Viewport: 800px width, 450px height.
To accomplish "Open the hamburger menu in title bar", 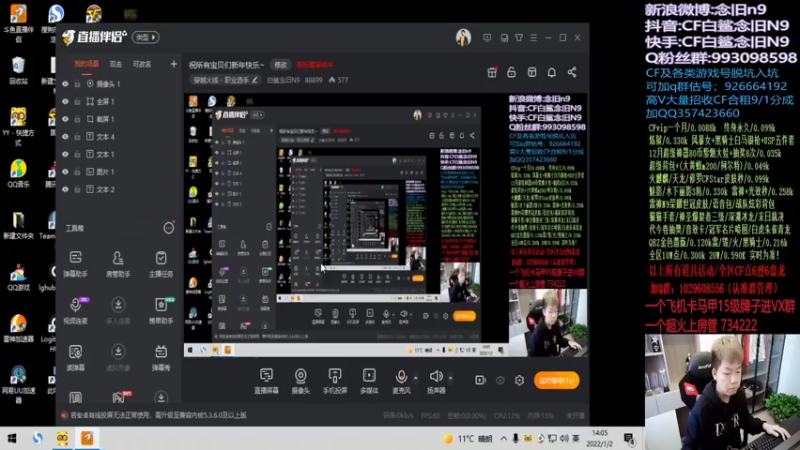I will pos(533,38).
